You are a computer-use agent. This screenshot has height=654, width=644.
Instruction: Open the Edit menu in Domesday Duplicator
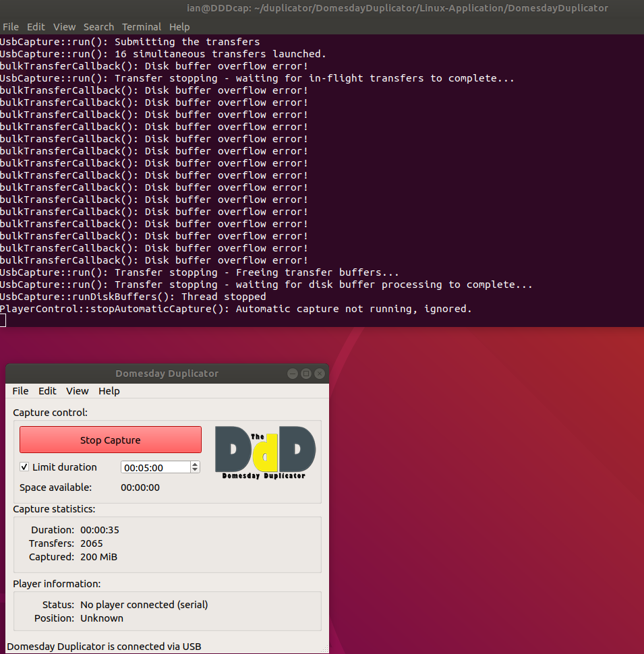47,391
